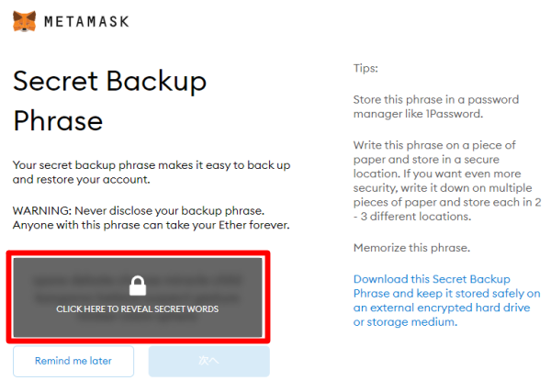Click the tip mentioning 1Password

click(435, 106)
